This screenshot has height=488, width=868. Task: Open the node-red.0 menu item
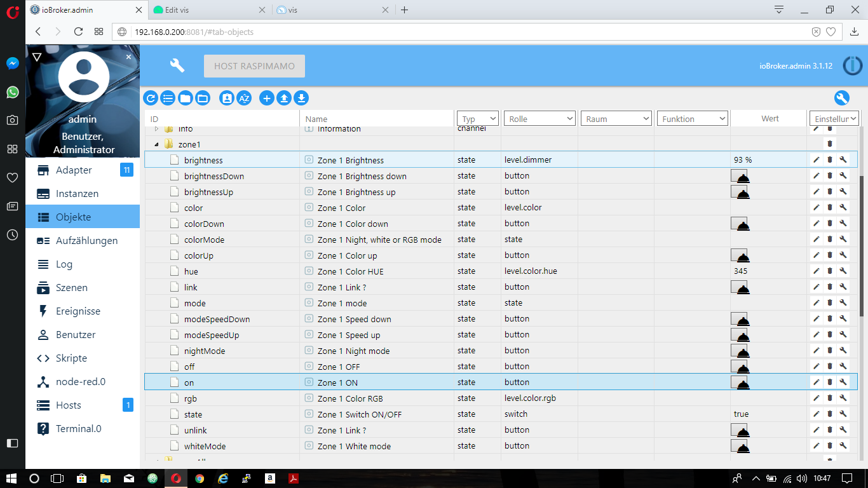(83, 382)
